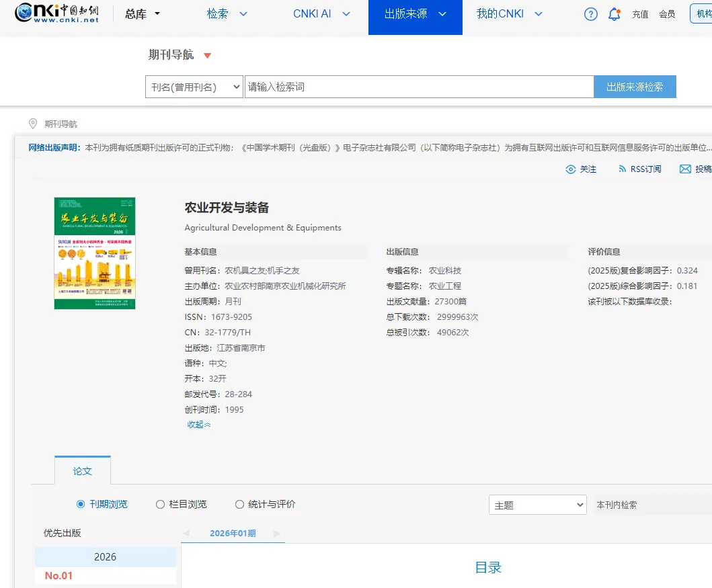Collapse journal details with 收起
Screen dimensions: 712x588
(199, 425)
